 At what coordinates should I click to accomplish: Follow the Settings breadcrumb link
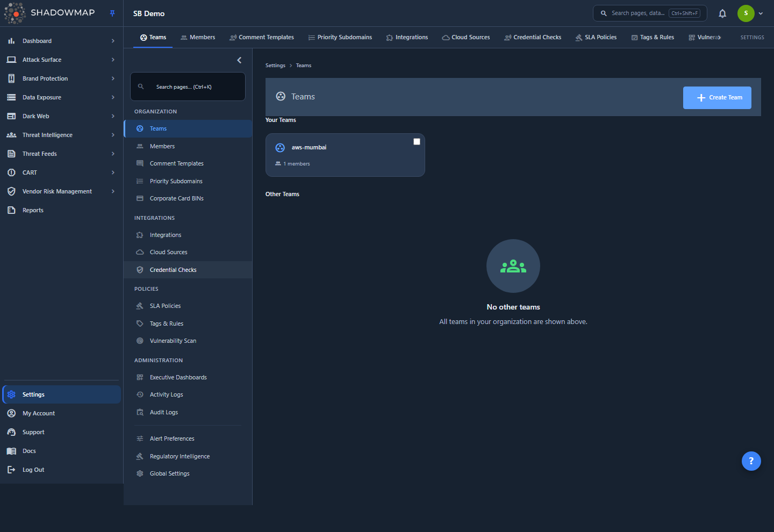point(275,66)
